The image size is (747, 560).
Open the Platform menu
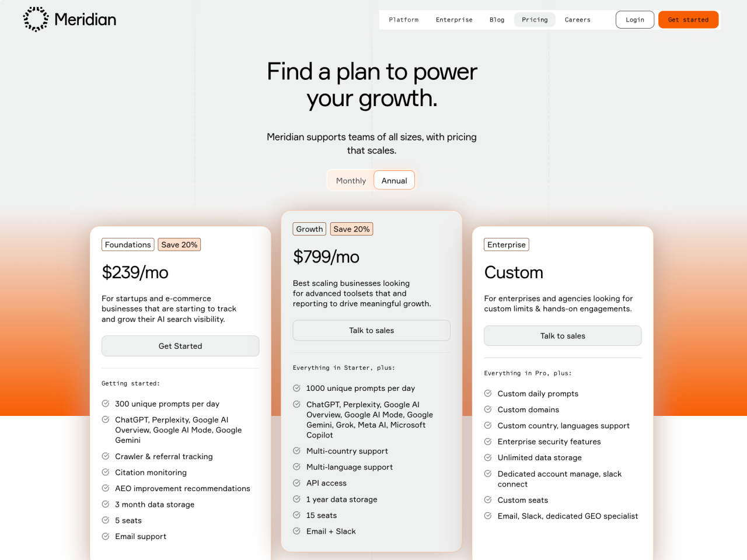404,20
